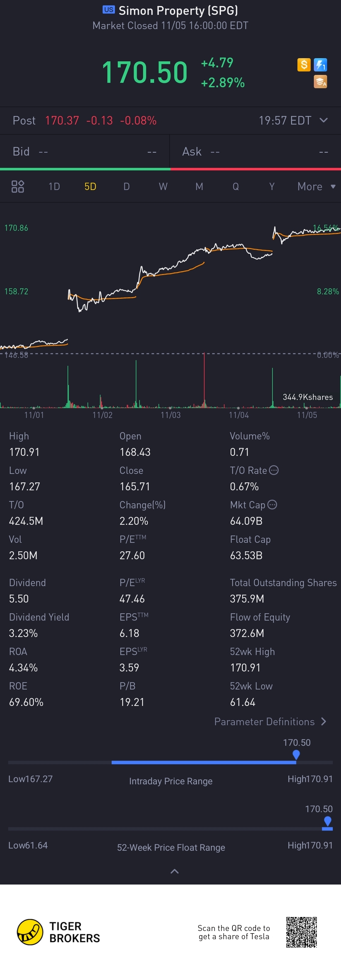Tap the 344.9Kshares volume label
341x980 pixels.
click(308, 397)
